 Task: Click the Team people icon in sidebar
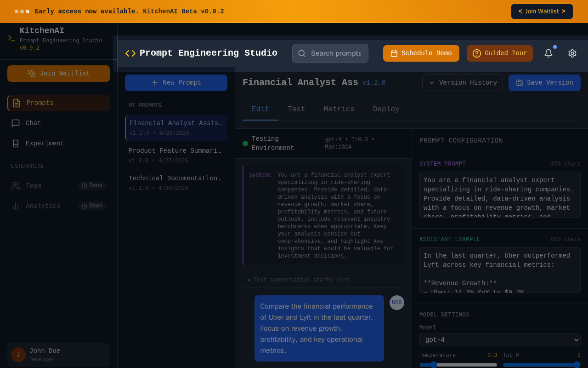click(16, 186)
